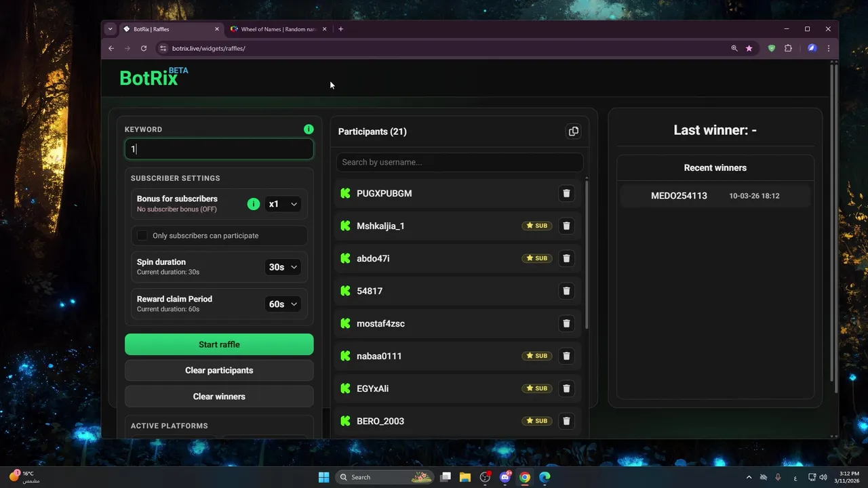Open weather widget showing 16°C
This screenshot has width=868, height=488.
(x=24, y=477)
